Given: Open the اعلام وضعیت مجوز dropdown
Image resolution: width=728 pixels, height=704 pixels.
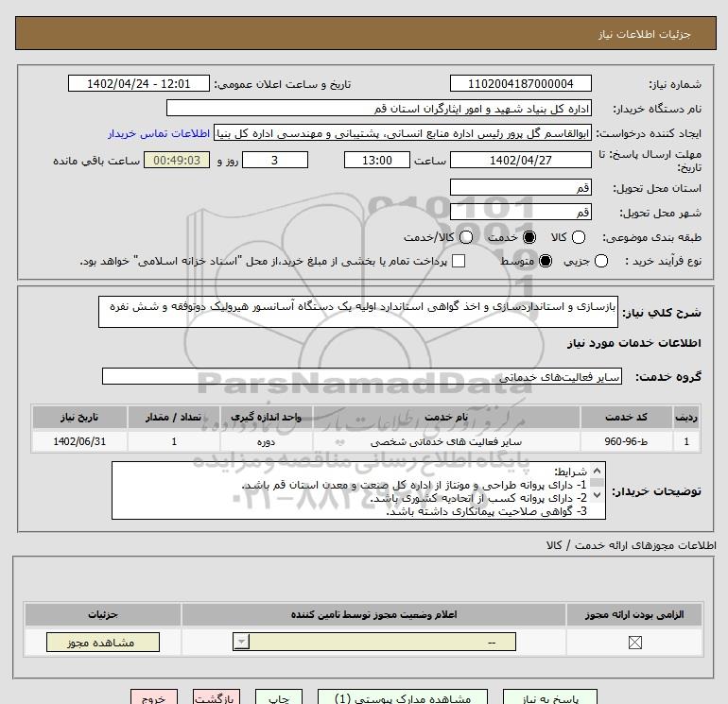Looking at the screenshot, I should click(x=374, y=643).
